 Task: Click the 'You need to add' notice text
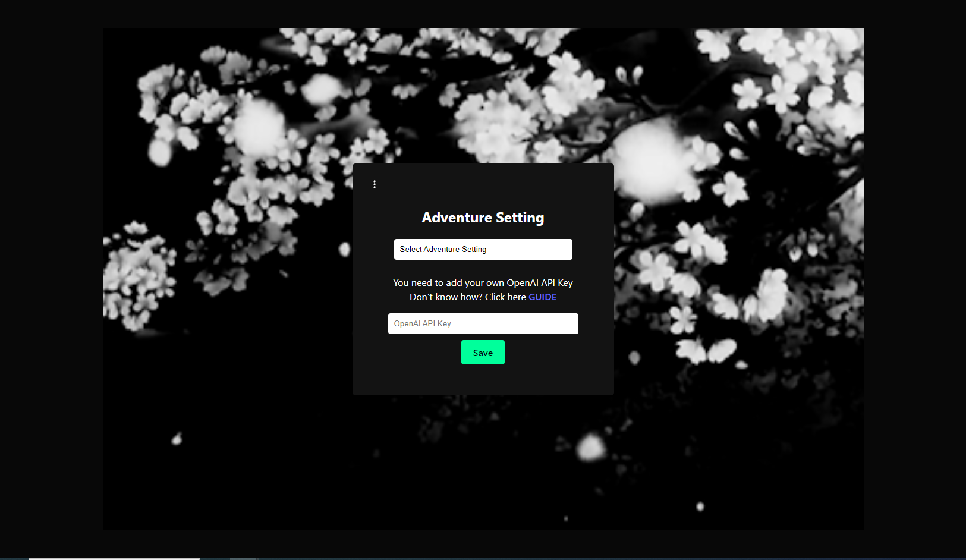click(483, 283)
